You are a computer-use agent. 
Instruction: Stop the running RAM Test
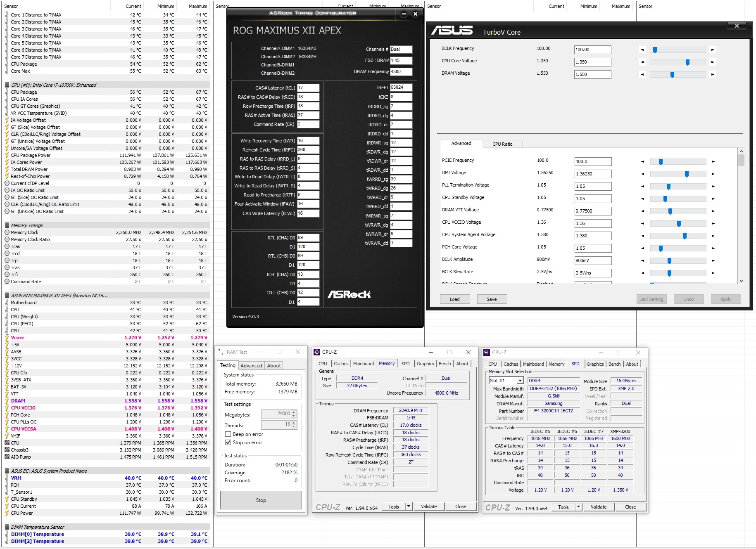261,500
